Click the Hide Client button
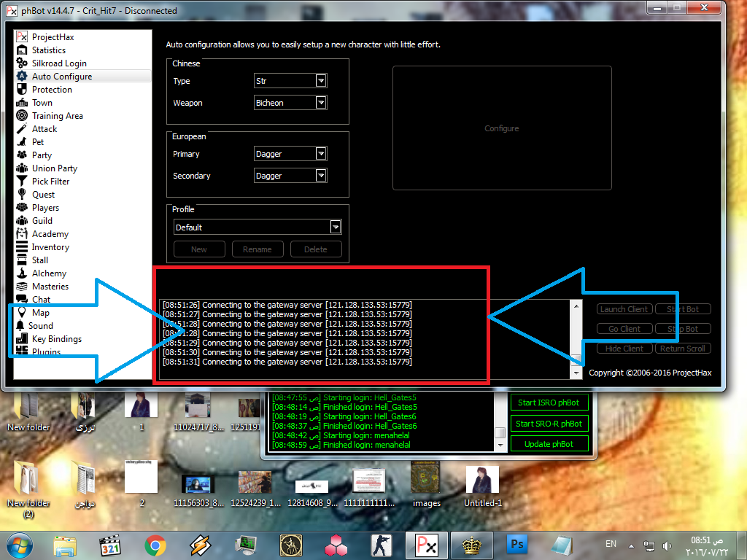 (x=624, y=348)
